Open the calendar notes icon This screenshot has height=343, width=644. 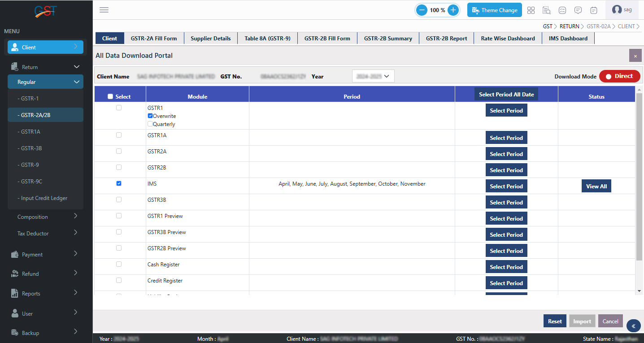click(594, 10)
